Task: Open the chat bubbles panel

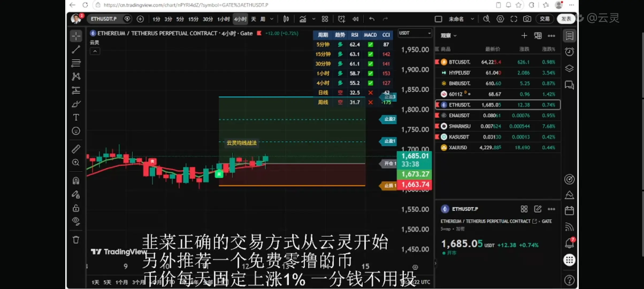Action: 569,85
